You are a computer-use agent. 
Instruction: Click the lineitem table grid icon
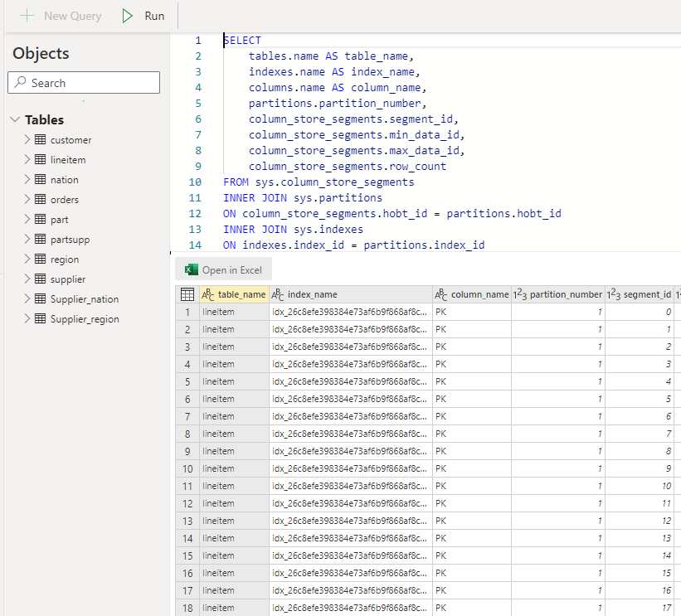[40, 159]
